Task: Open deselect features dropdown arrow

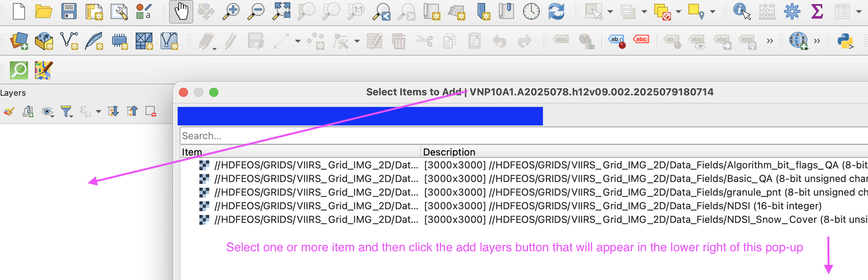Action: point(678,12)
